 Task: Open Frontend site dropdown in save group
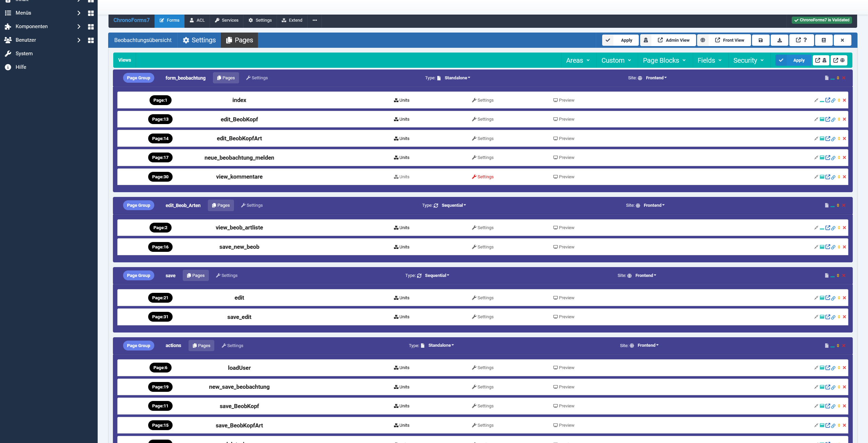(x=646, y=276)
